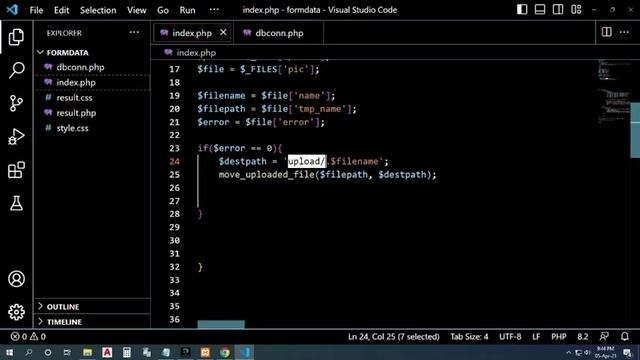Change Tab Size: 4 setting
This screenshot has height=360, width=640.
pyautogui.click(x=469, y=337)
